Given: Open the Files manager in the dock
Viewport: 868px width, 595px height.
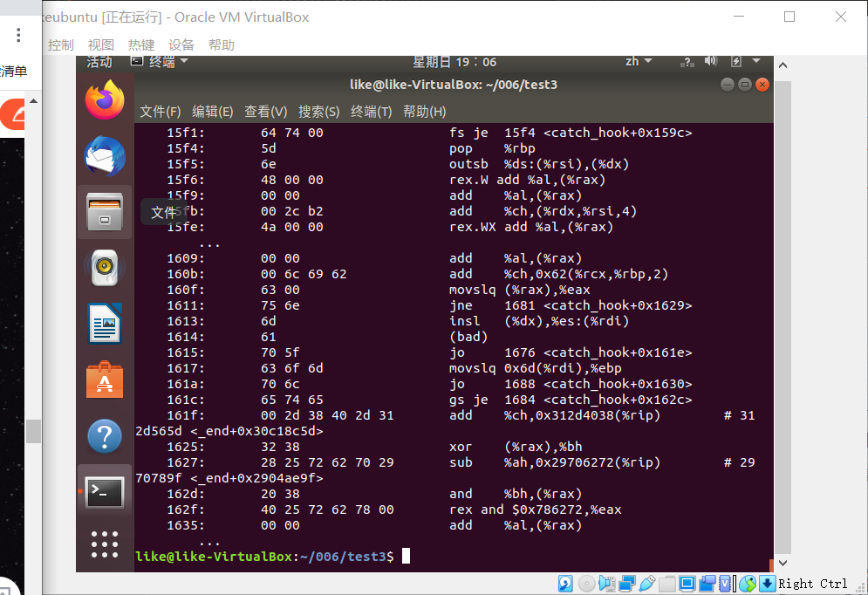Looking at the screenshot, I should 104,212.
